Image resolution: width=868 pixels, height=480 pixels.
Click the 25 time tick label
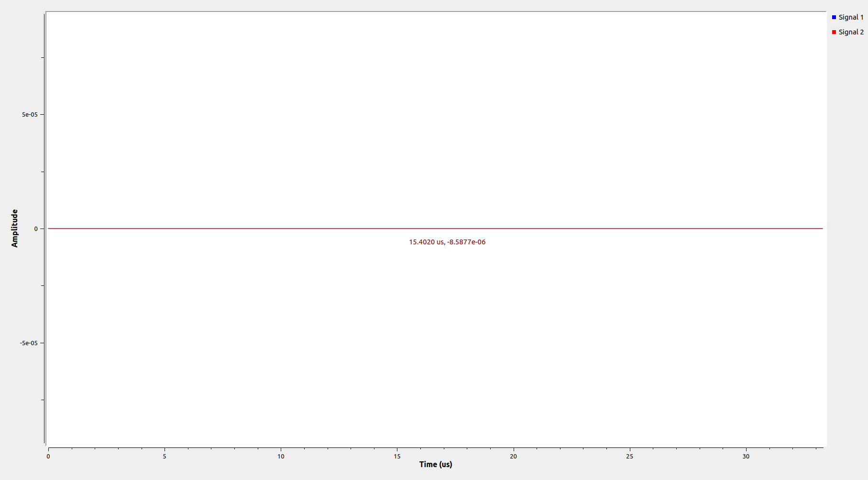click(x=629, y=457)
